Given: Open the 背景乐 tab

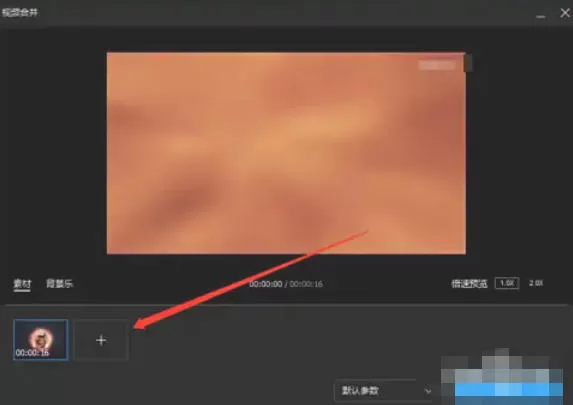Looking at the screenshot, I should point(60,284).
